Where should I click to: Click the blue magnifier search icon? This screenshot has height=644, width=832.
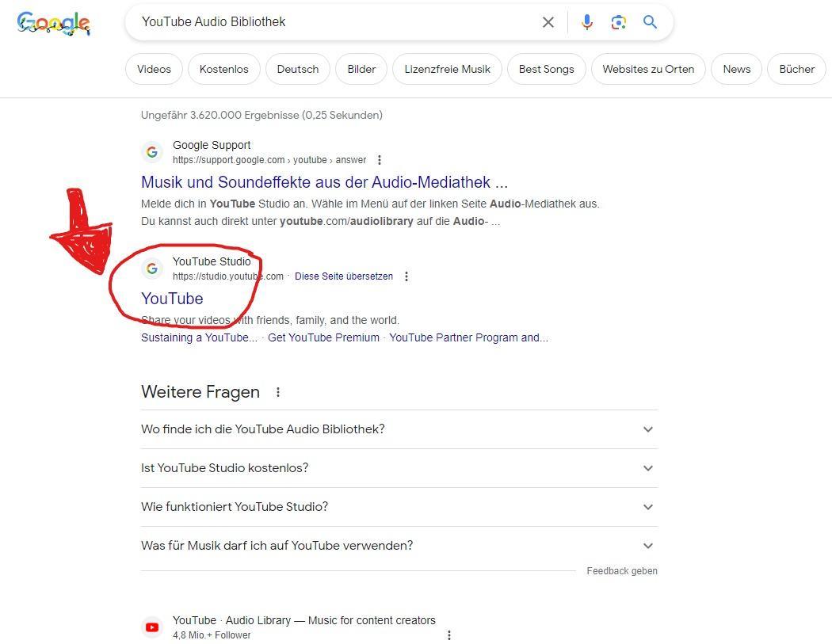[x=650, y=21]
